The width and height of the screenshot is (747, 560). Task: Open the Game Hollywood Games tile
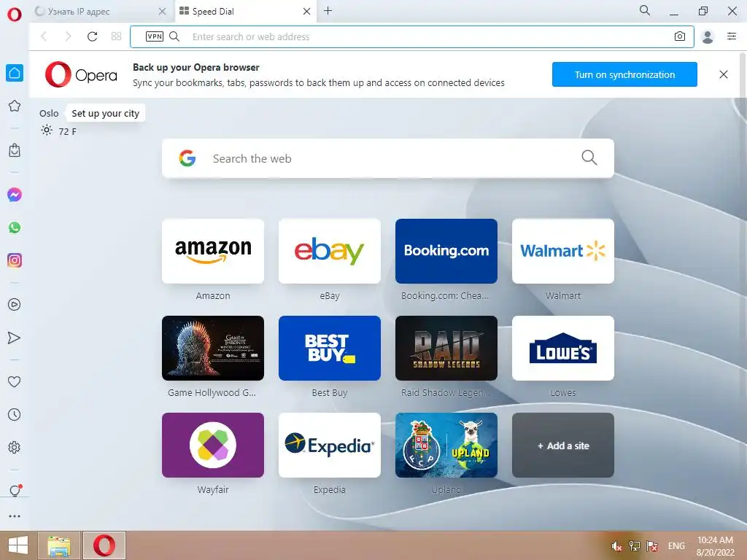coord(213,348)
